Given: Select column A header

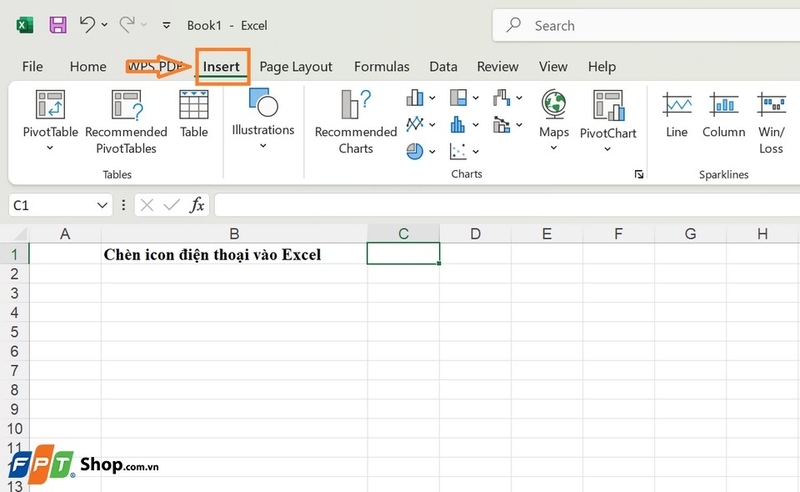Looking at the screenshot, I should pos(65,234).
